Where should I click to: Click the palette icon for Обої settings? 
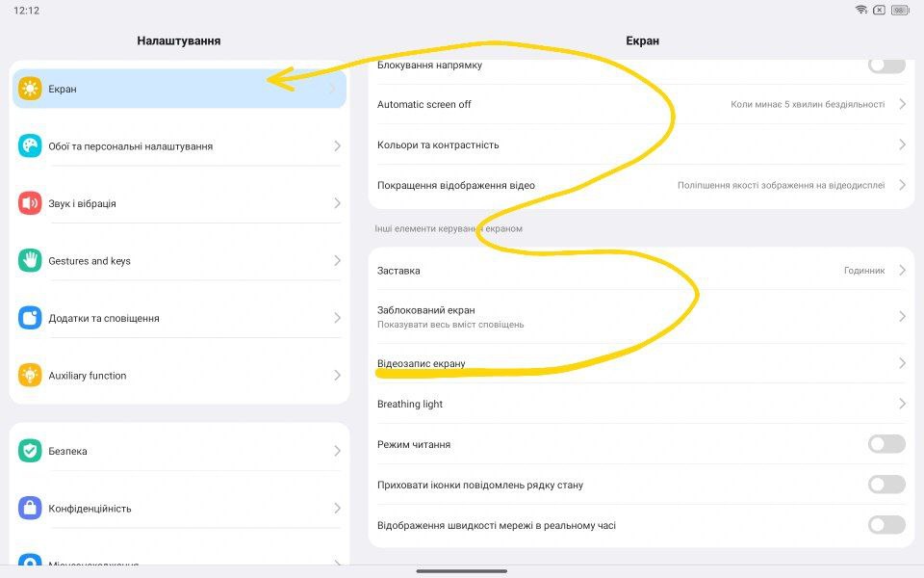click(30, 146)
